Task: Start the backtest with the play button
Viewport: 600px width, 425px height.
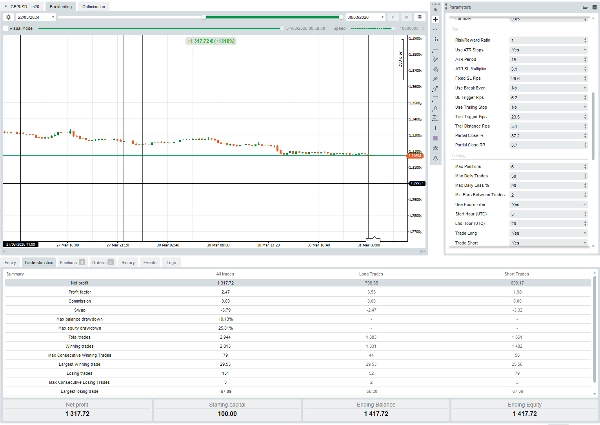Action: coord(392,18)
